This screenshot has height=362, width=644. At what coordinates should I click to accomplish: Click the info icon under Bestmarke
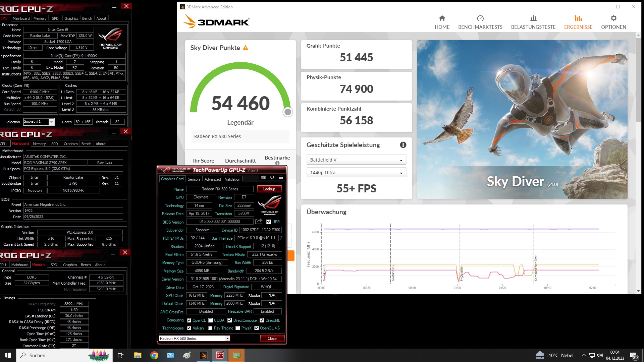[x=277, y=163]
